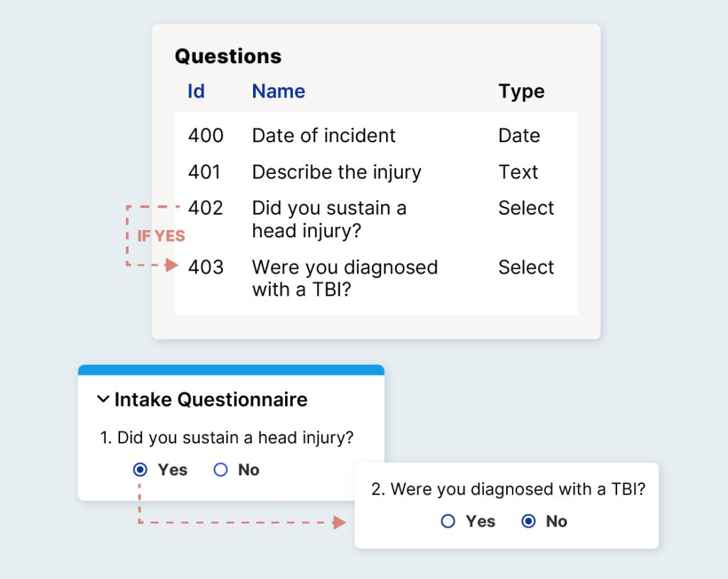Click the Intake Questionnaire title text

pos(210,400)
